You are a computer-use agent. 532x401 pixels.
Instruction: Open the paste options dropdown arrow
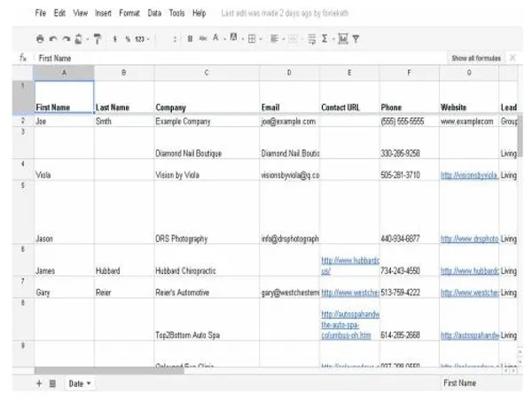tap(88, 39)
